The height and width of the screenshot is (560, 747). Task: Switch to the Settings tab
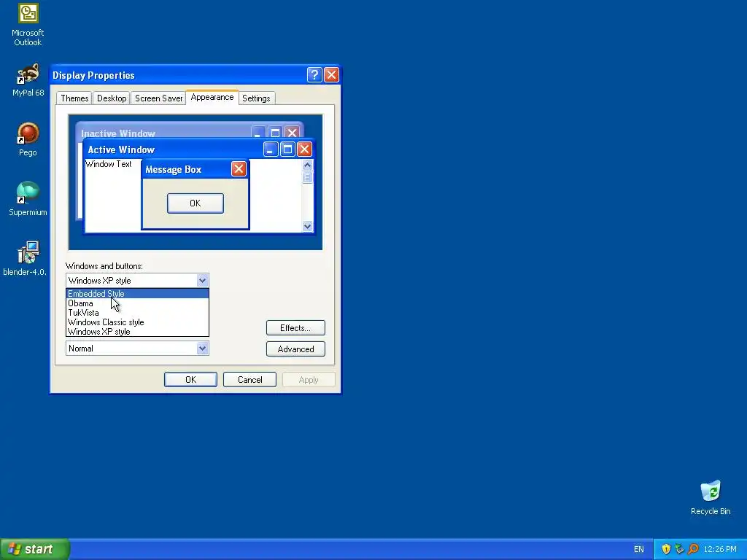pos(256,98)
